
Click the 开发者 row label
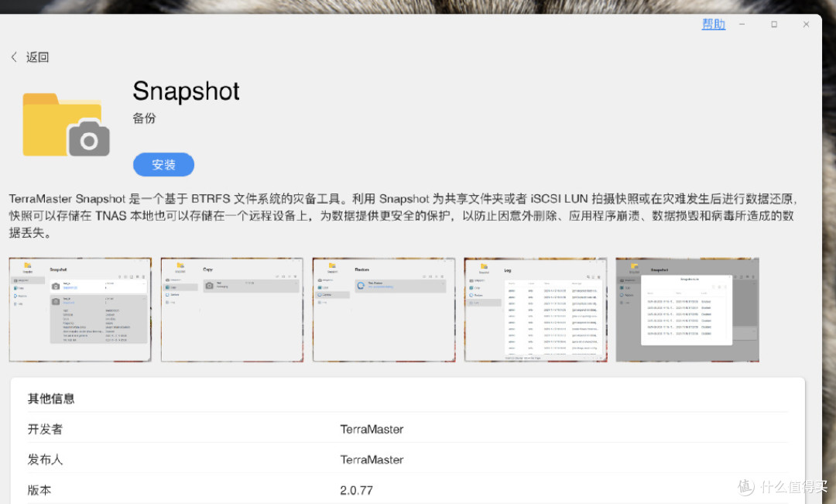point(46,430)
